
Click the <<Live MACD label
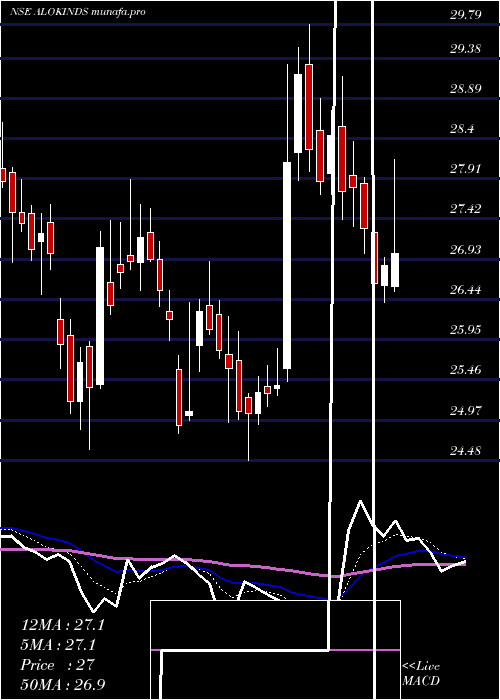pyautogui.click(x=421, y=674)
